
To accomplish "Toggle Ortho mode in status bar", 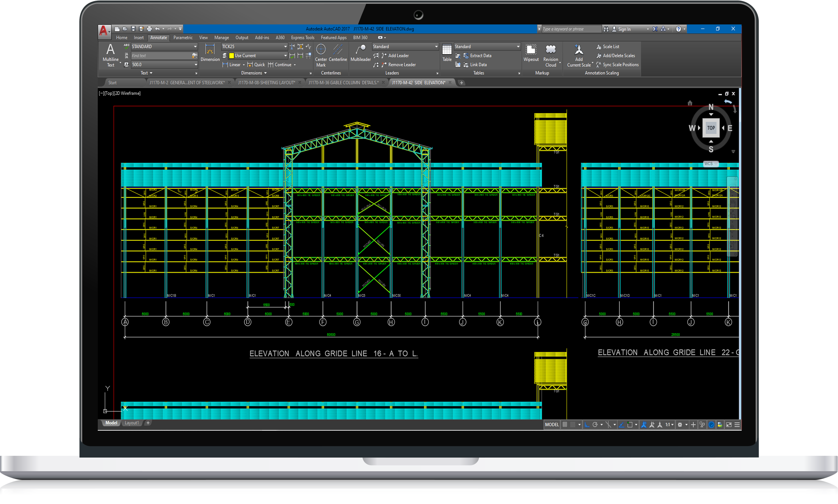I will [x=587, y=425].
